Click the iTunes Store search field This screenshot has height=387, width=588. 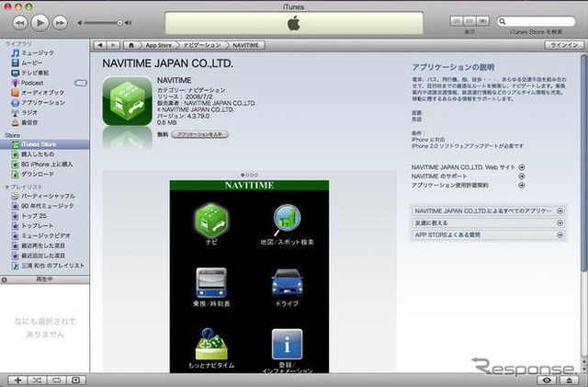pyautogui.click(x=537, y=21)
